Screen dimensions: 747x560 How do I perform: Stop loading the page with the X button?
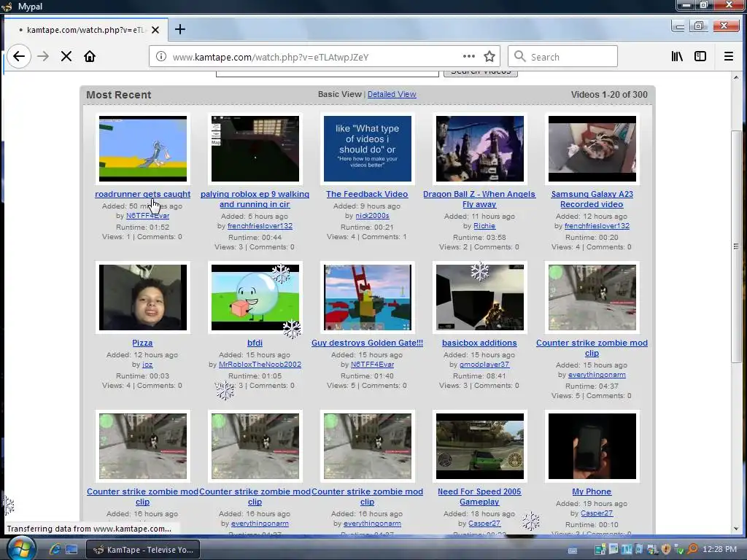(66, 57)
